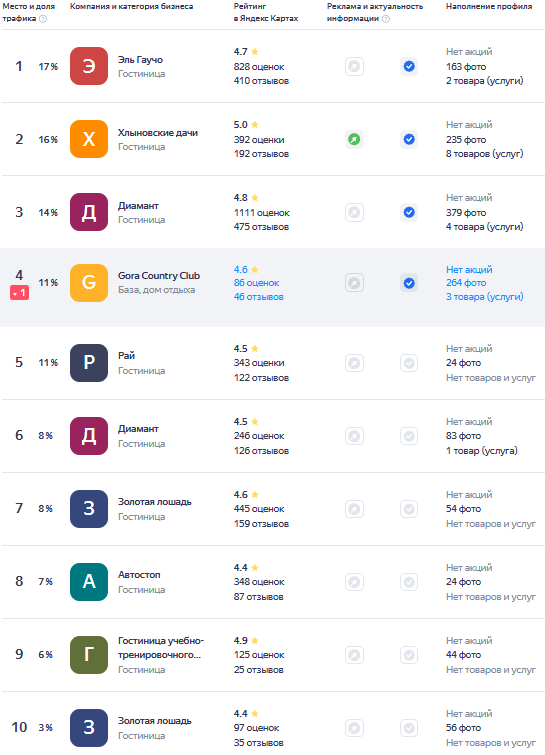This screenshot has height=755, width=545.
Task: Click the orange 'Х' logo of Хлыновские дачи
Action: pos(89,139)
